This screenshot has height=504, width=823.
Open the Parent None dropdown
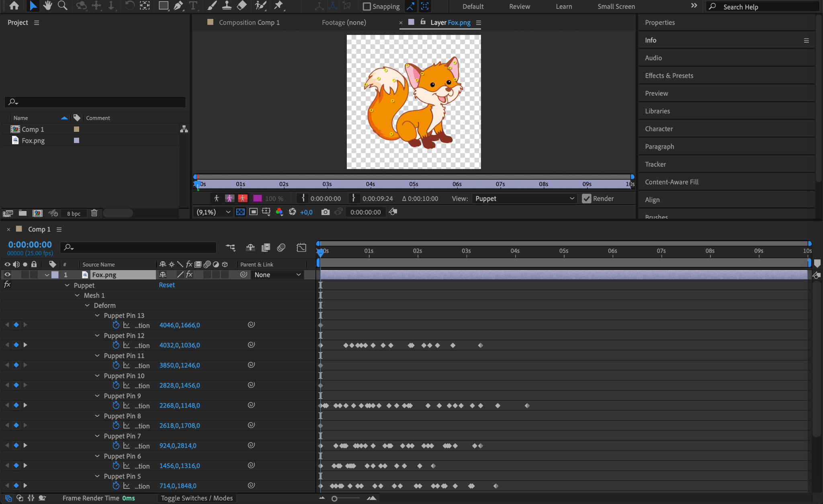pos(277,275)
